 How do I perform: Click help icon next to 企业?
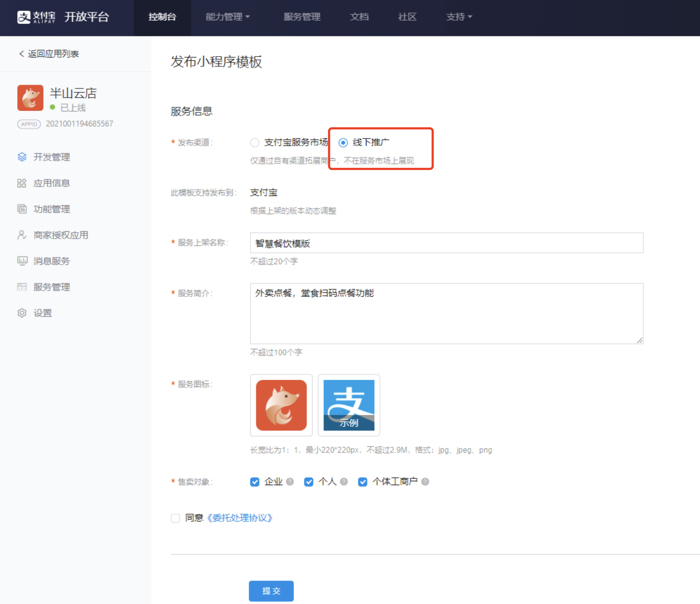290,482
